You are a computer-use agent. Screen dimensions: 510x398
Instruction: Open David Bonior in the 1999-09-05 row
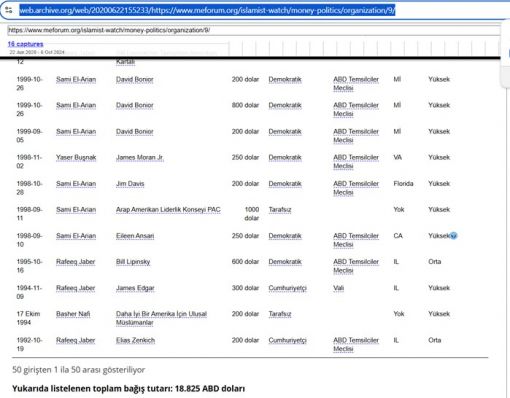pos(135,132)
